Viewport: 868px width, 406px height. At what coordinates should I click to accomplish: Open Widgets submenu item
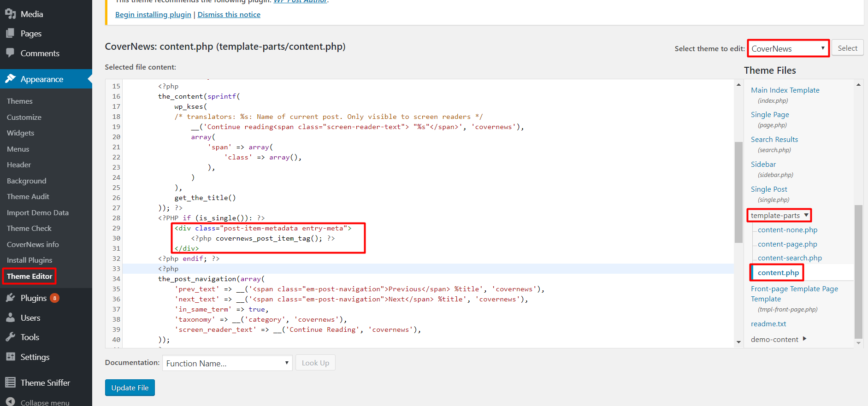[x=20, y=133]
